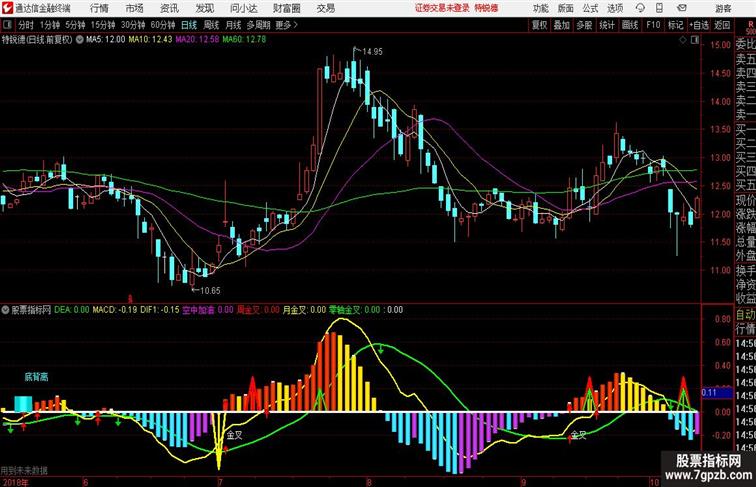Click the 多股 multi-stock button
The image size is (756, 487).
(x=584, y=25)
